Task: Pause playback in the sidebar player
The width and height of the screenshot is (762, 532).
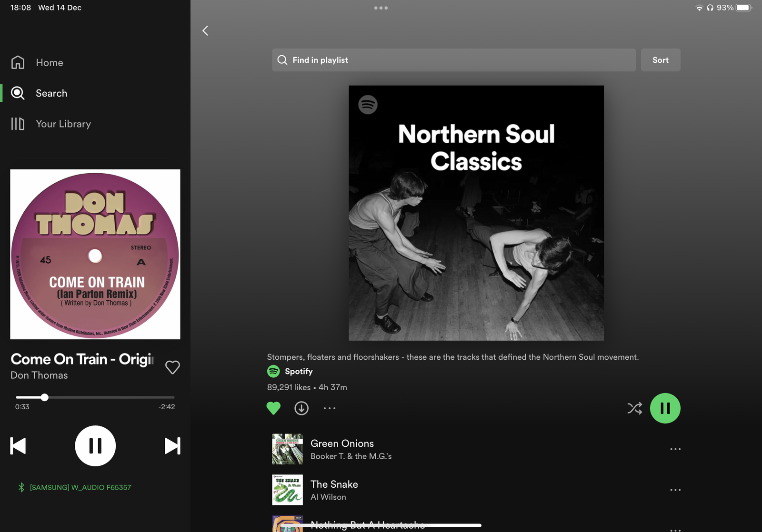Action: (95, 446)
